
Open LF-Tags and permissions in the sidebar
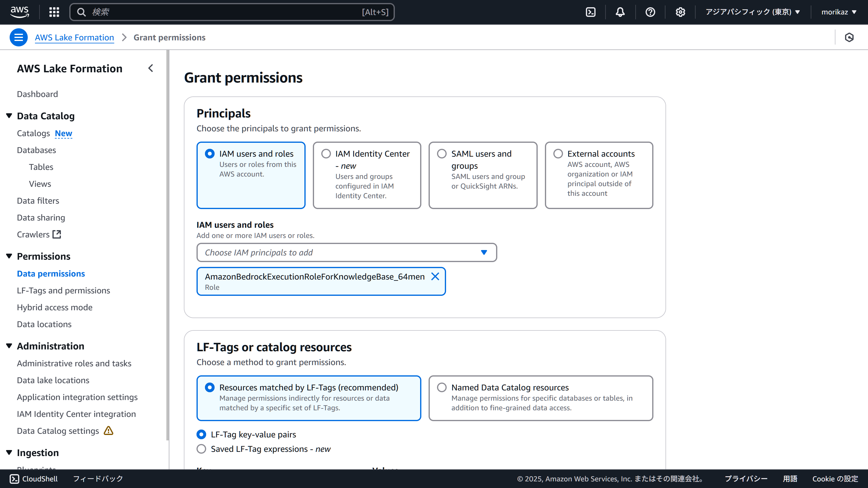coord(63,290)
